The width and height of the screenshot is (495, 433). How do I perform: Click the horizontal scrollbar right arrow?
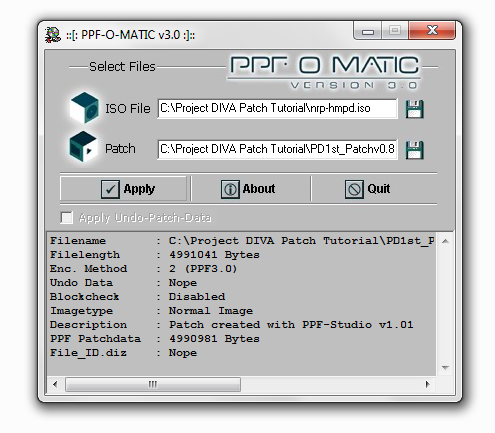tap(428, 384)
